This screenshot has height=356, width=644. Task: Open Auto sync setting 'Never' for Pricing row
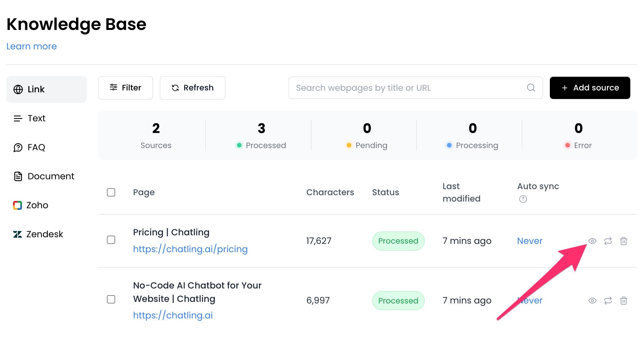click(529, 241)
